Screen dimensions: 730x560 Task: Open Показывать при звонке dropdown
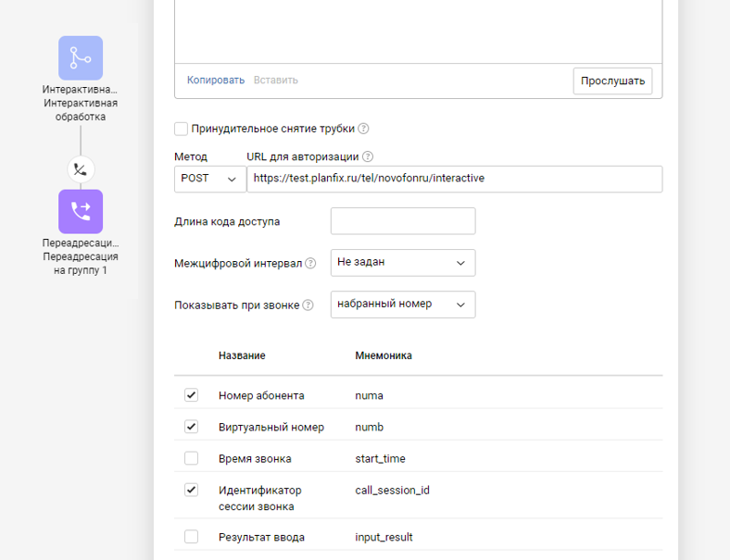tap(403, 305)
